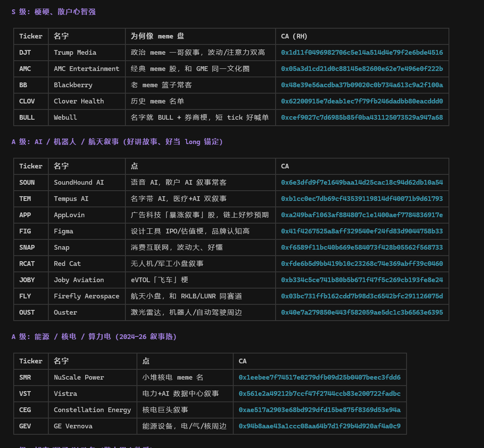Click the 'Joby Aviation' name cell

click(x=87, y=280)
